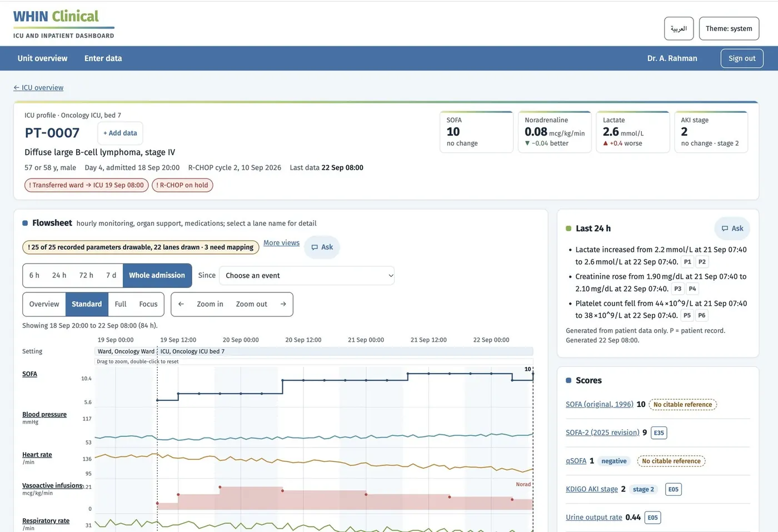Open evidence badge E35 next to SOFA-2
Screen dimensions: 778x532
659,432
